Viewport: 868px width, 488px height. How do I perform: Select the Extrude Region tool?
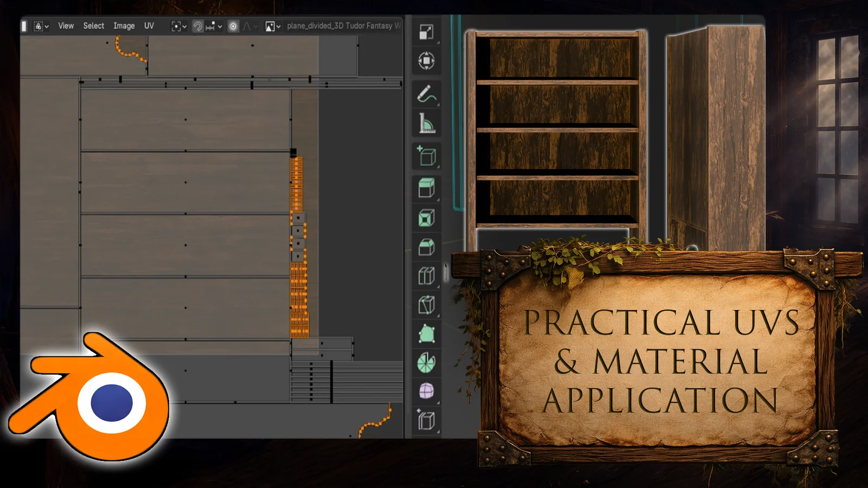[426, 186]
